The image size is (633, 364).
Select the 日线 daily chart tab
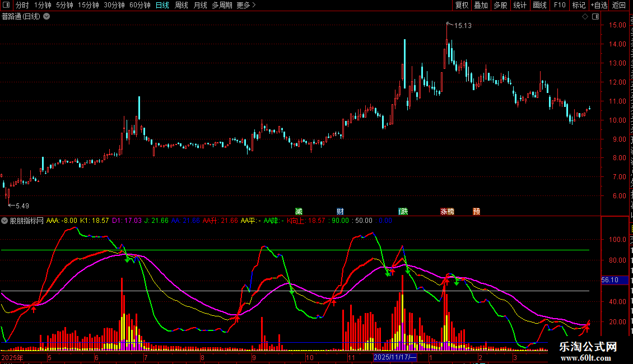[x=162, y=5]
